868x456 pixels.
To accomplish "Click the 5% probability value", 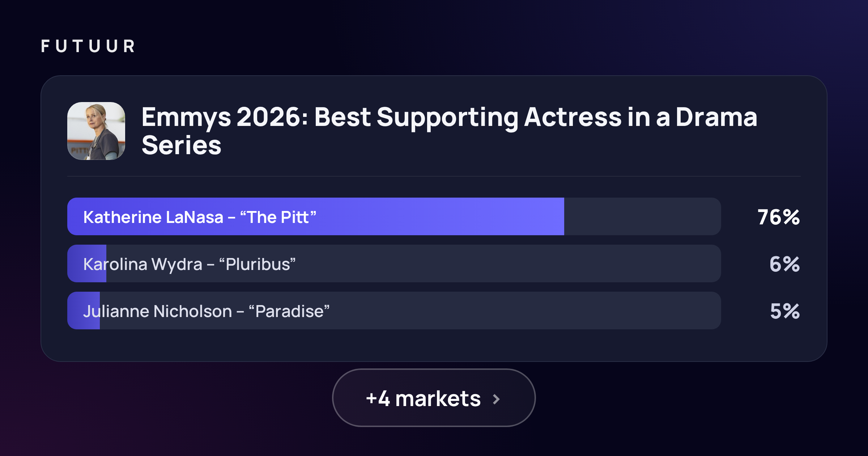I will click(785, 311).
